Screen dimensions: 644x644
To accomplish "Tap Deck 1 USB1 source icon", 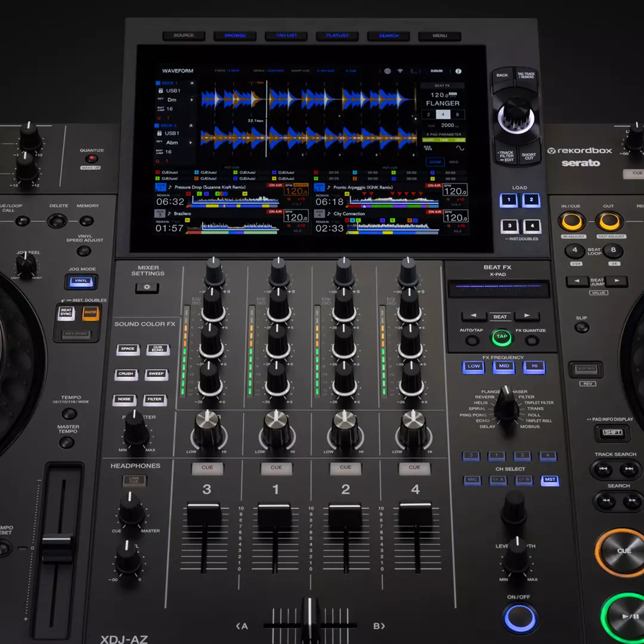I will coord(160,91).
